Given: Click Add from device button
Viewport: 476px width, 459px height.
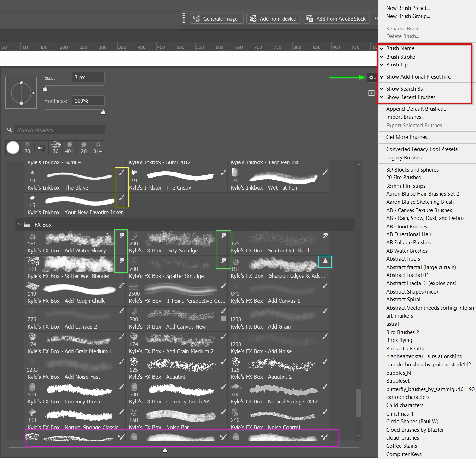Looking at the screenshot, I should (x=273, y=18).
